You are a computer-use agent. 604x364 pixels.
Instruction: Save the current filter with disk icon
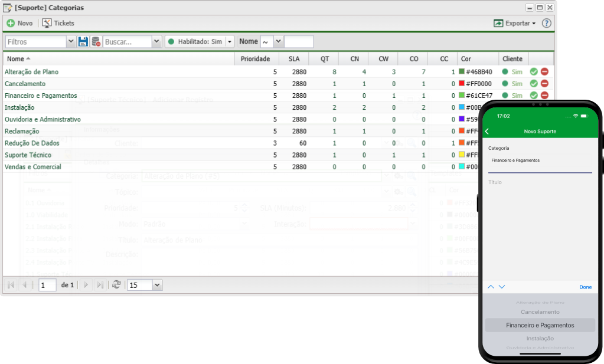click(83, 42)
